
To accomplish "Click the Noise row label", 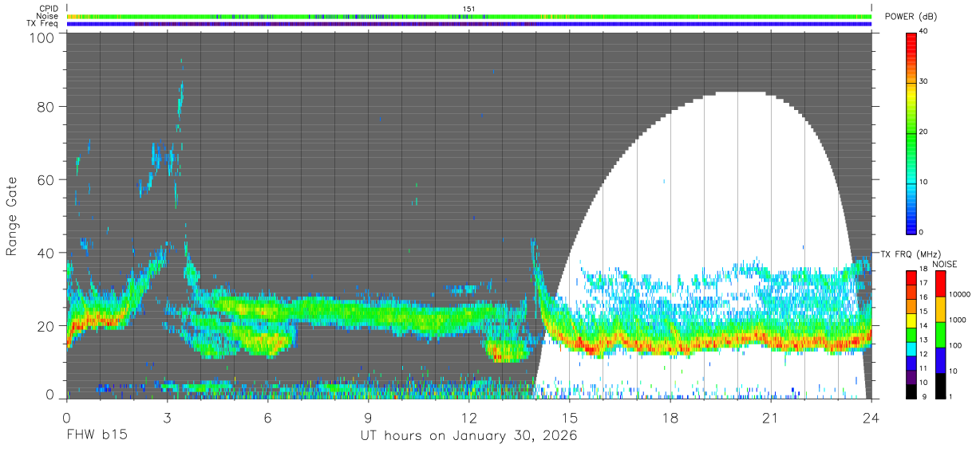I will point(48,16).
